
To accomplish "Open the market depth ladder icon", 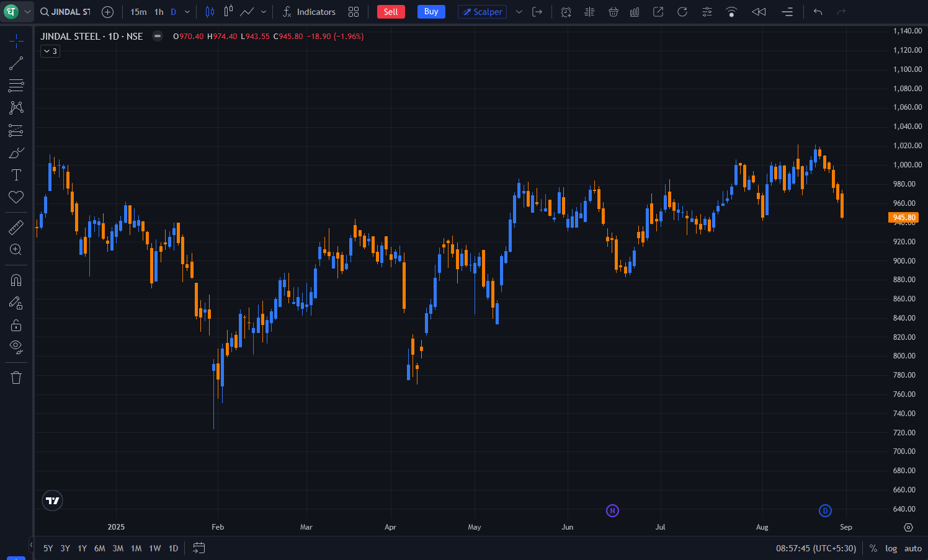I will tap(589, 12).
